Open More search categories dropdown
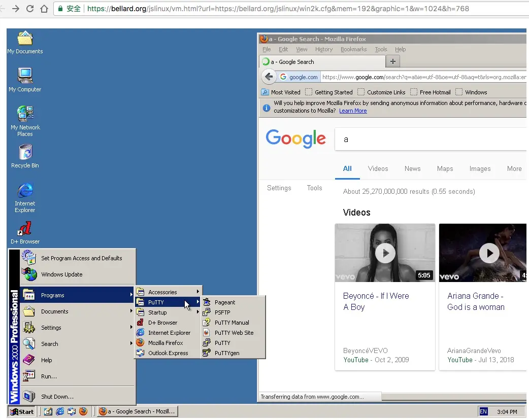Image resolution: width=529 pixels, height=420 pixels. tap(514, 168)
